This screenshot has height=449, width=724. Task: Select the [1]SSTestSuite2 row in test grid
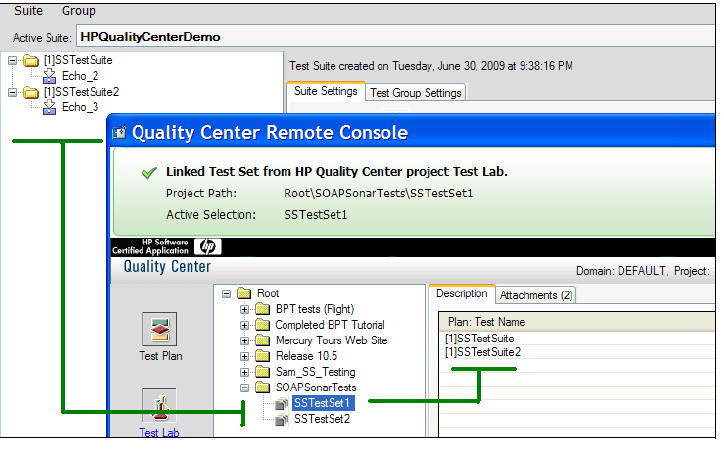pos(577,352)
